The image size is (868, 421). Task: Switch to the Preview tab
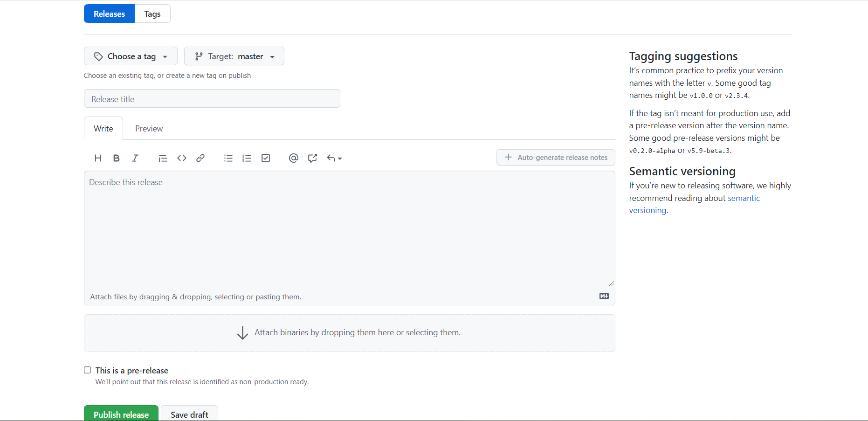click(x=149, y=128)
